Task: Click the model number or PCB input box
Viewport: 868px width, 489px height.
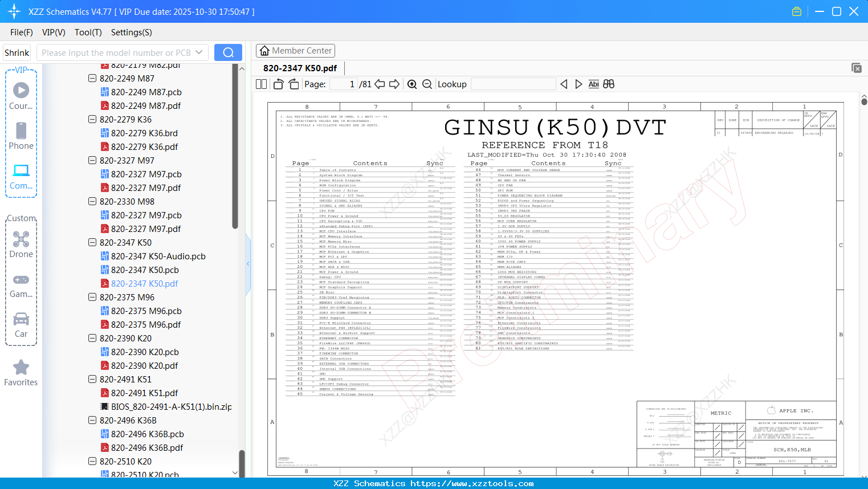Action: point(116,52)
